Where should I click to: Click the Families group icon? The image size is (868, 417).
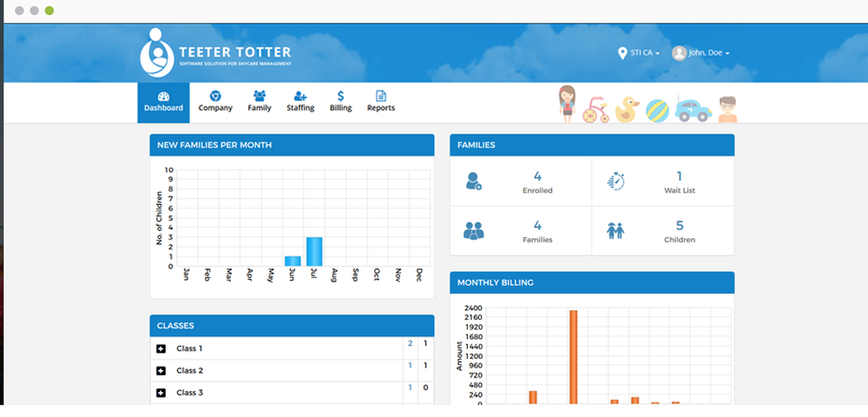(x=473, y=230)
